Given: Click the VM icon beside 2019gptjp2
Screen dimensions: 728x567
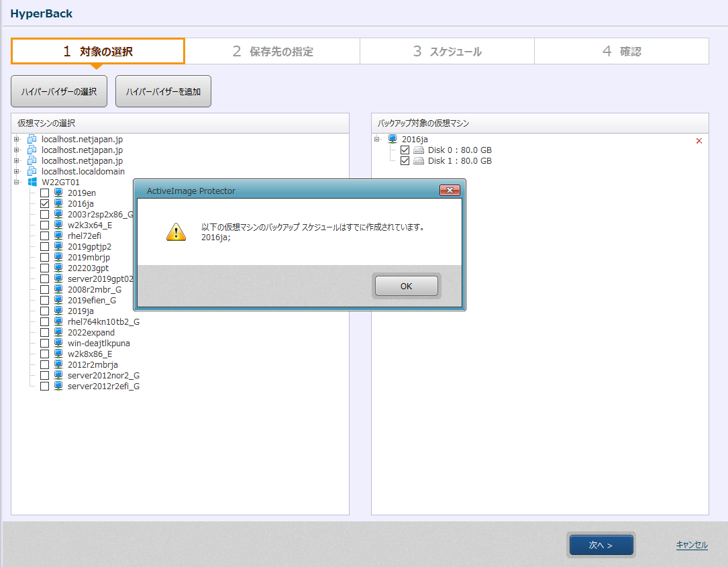Looking at the screenshot, I should pyautogui.click(x=58, y=246).
